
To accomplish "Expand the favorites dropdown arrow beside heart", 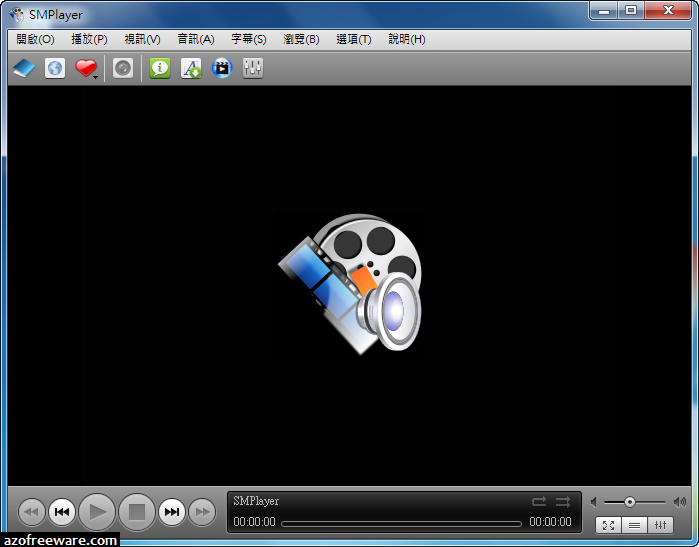I will tap(95, 78).
